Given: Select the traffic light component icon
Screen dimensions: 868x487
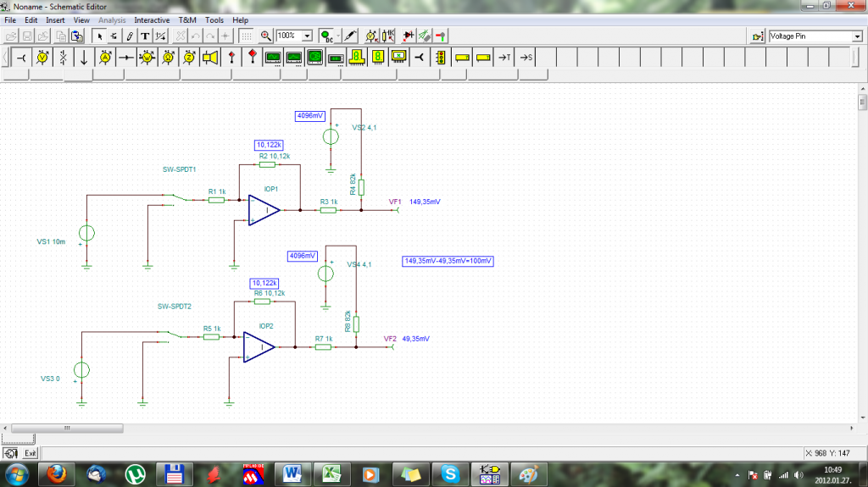Looking at the screenshot, I should pyautogui.click(x=440, y=58).
